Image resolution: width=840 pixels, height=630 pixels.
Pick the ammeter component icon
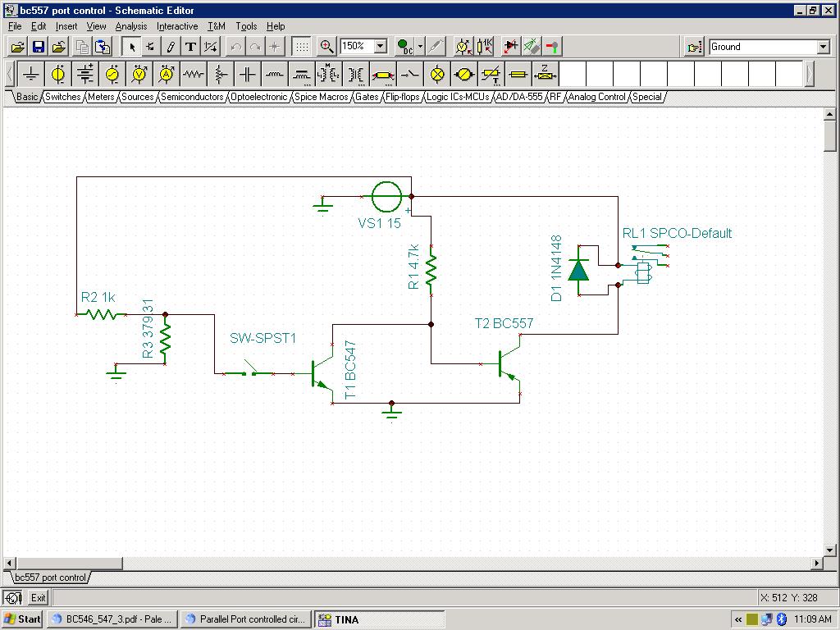[x=167, y=75]
